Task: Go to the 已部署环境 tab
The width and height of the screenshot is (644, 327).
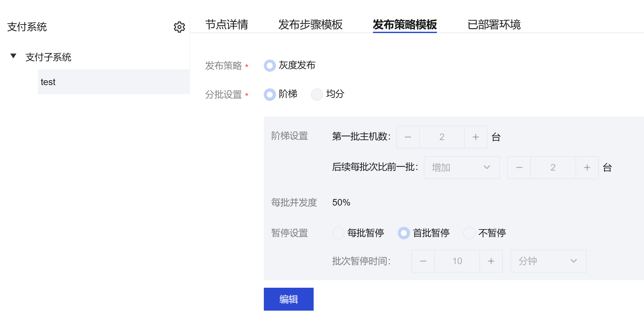Action: tap(494, 25)
